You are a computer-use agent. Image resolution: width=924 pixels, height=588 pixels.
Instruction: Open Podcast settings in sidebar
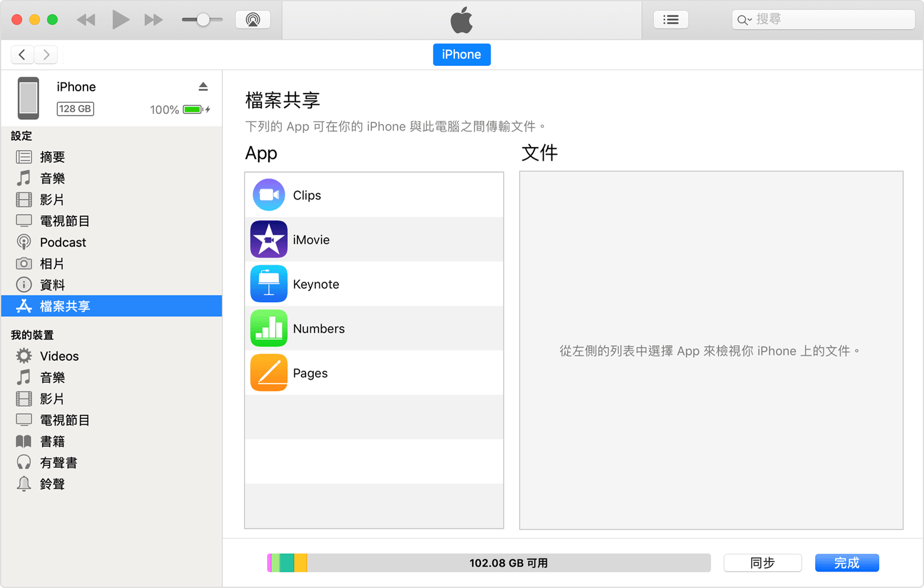111,242
